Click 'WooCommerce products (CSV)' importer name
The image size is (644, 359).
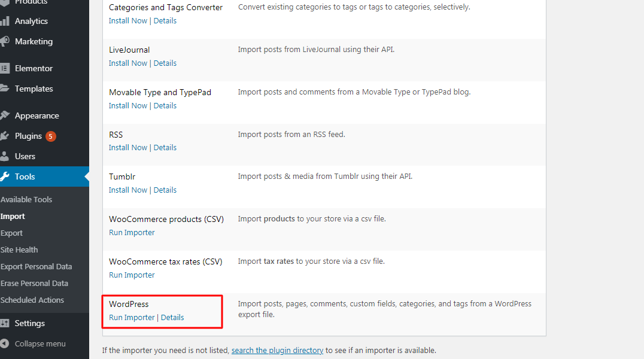[x=166, y=220]
